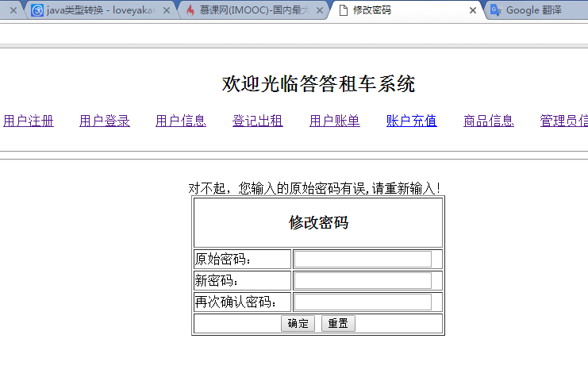Click the 新密码 label
Viewport: 588px width, 381px height.
[x=217, y=280]
